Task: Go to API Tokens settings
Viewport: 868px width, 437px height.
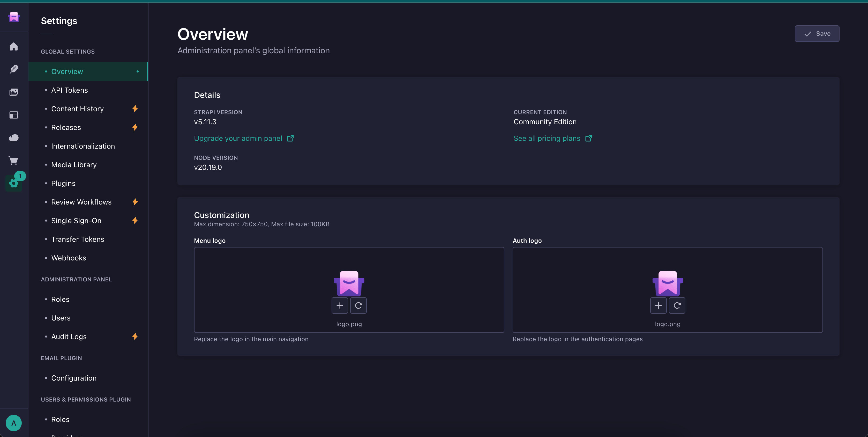Action: (88, 90)
